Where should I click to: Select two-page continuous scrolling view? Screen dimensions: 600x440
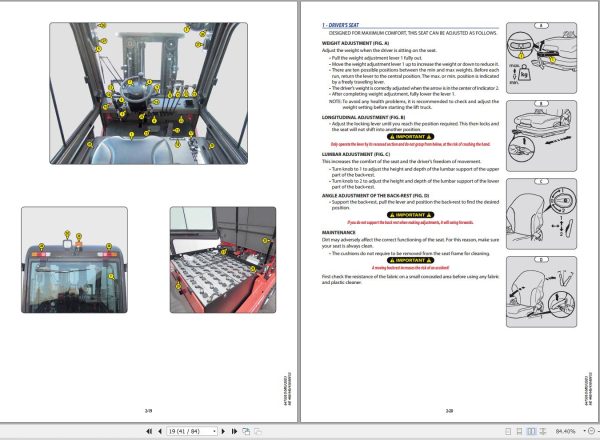click(543, 431)
